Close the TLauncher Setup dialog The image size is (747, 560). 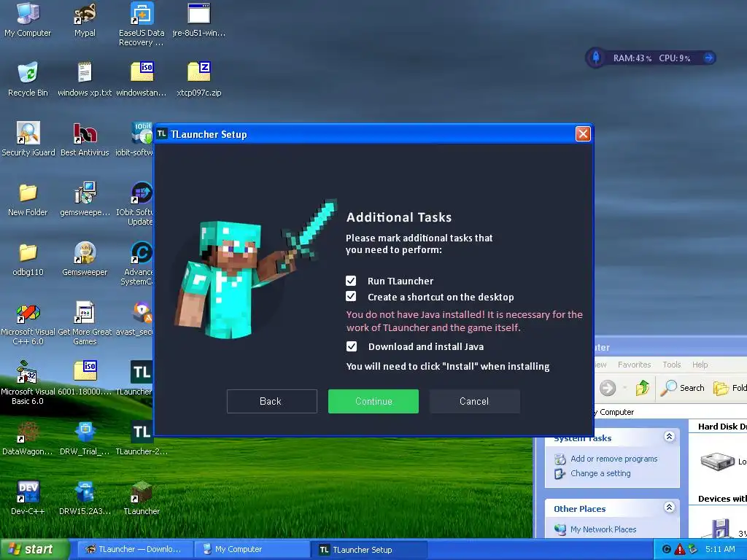583,134
